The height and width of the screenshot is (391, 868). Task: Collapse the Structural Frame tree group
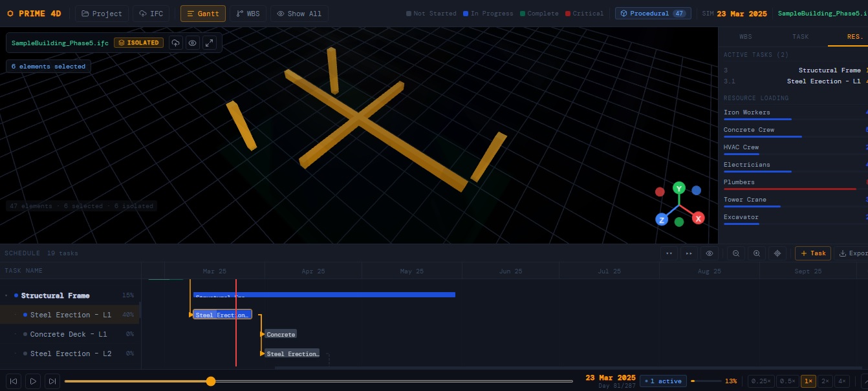(6, 295)
